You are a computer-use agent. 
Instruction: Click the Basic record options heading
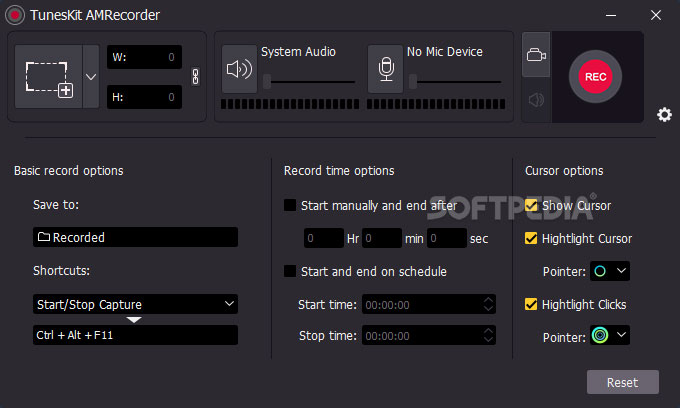[69, 171]
